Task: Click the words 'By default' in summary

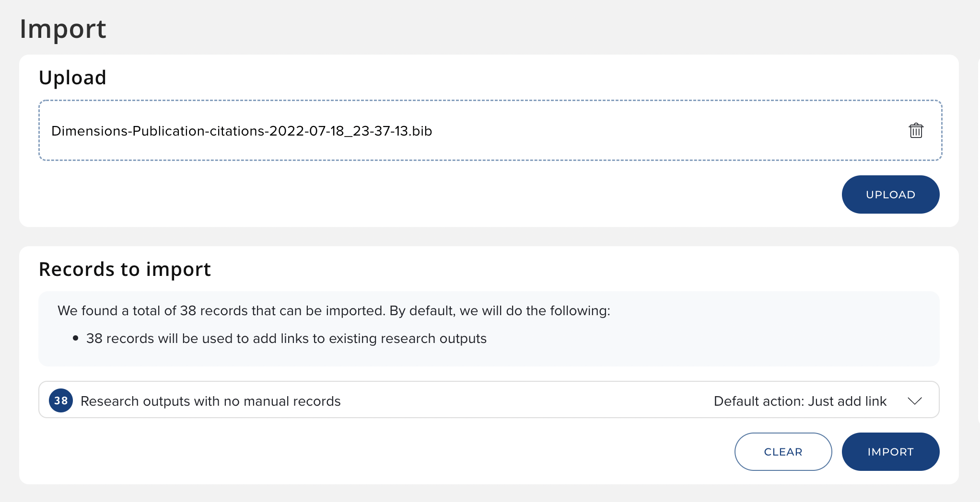Action: (x=421, y=310)
